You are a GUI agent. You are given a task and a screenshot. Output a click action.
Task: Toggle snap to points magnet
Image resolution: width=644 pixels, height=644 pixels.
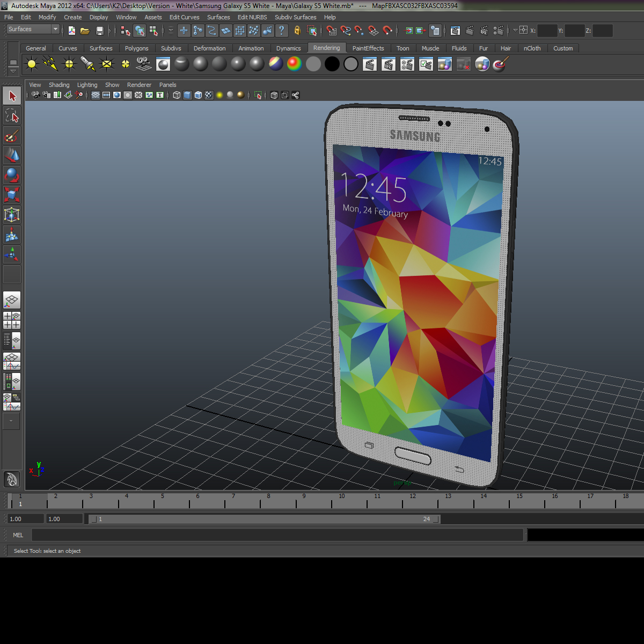(360, 31)
